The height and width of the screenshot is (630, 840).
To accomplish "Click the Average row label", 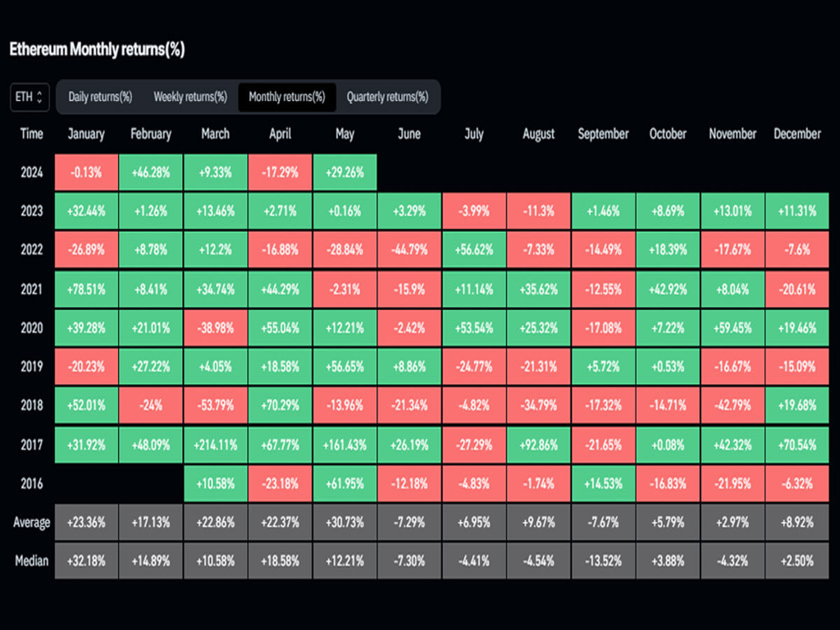I will [x=32, y=523].
